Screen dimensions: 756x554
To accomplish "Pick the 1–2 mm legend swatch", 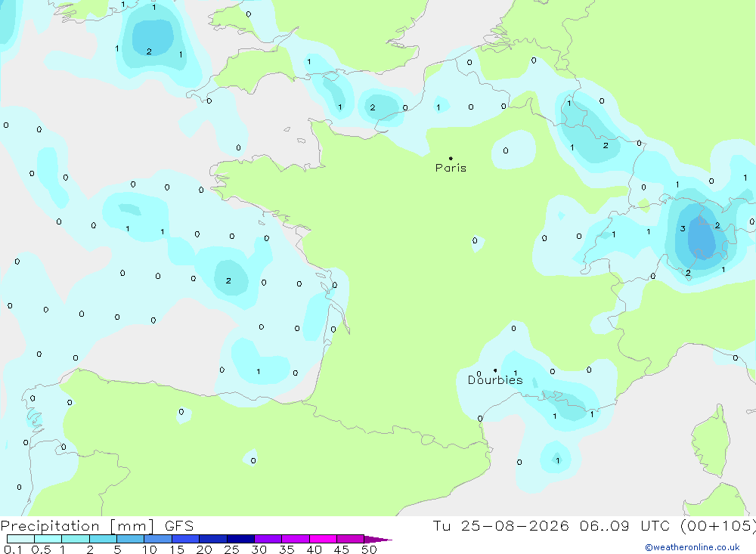I will [x=75, y=539].
